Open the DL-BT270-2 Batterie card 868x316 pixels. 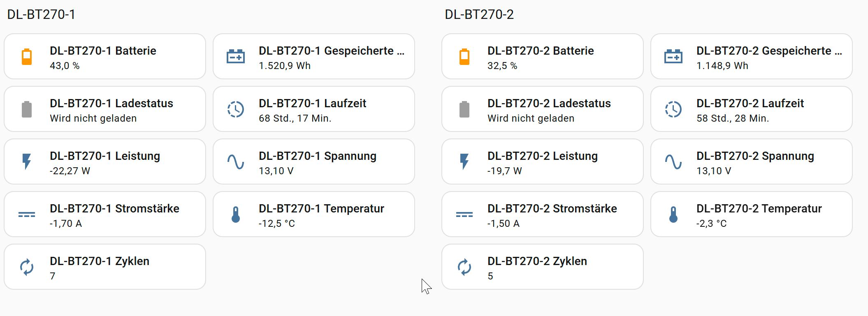[x=547, y=57]
